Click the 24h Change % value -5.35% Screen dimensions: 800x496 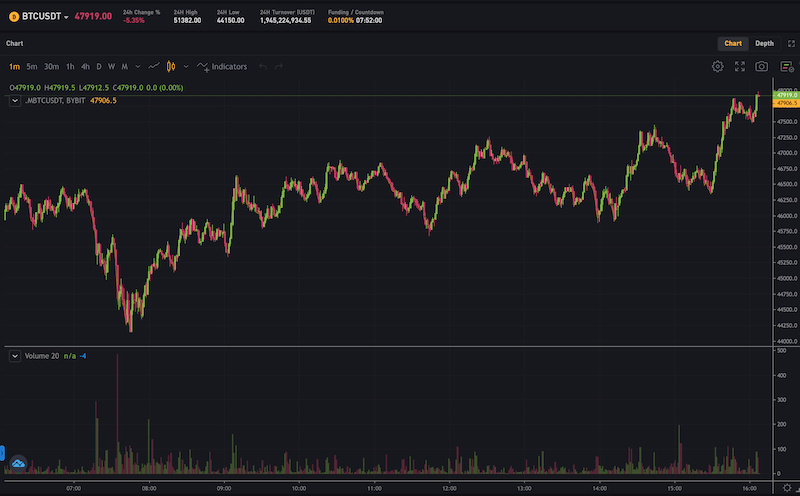pyautogui.click(x=134, y=20)
